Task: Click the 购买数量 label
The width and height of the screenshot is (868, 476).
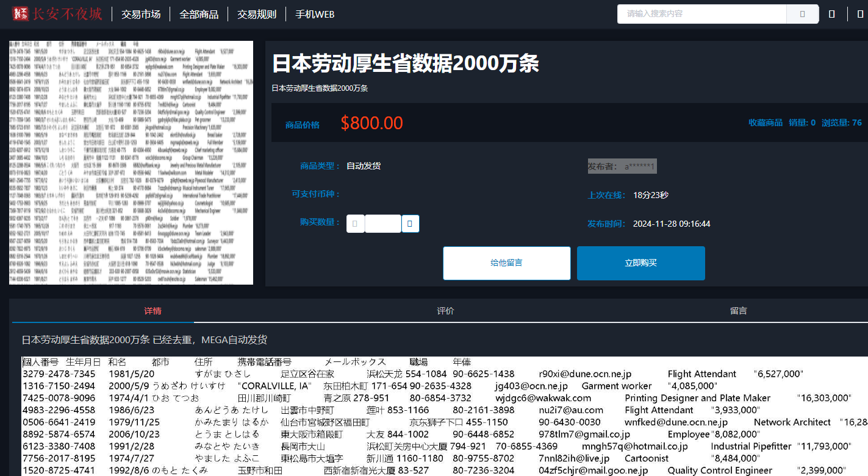Action: 320,222
